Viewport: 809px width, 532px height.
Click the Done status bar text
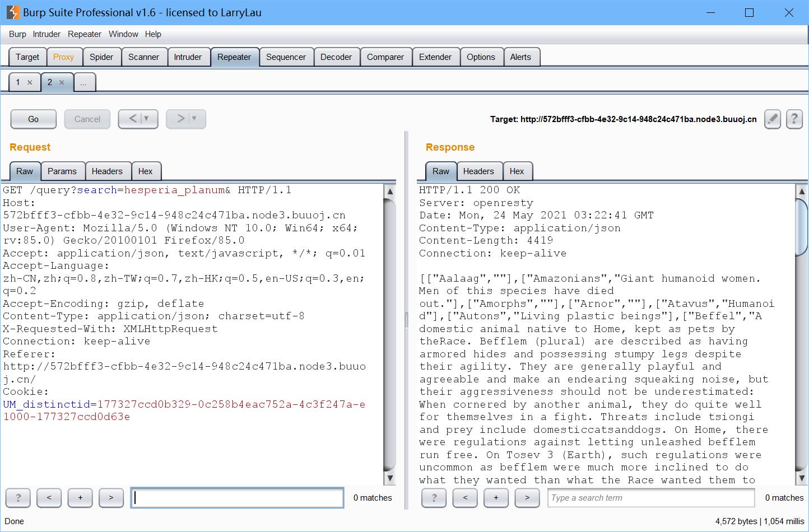pos(14,521)
